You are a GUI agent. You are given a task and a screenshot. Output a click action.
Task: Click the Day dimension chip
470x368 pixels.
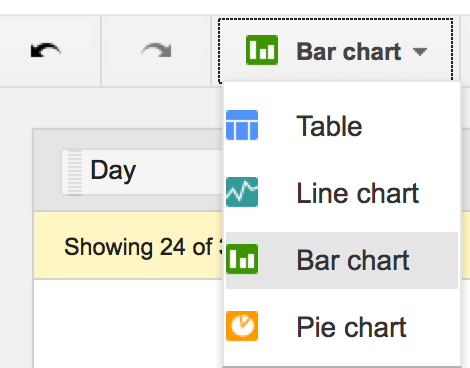tap(142, 172)
